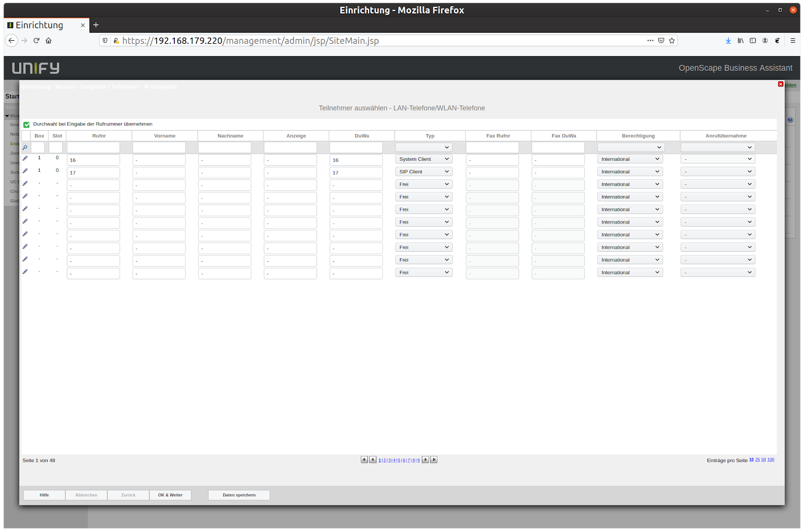This screenshot has height=532, width=804.
Task: Close the wizard dialog with red X
Action: point(780,84)
